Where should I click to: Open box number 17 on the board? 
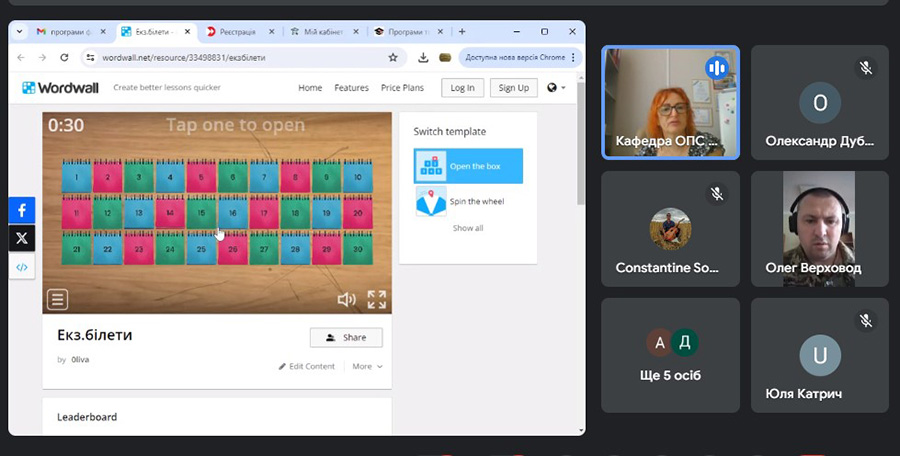264,212
